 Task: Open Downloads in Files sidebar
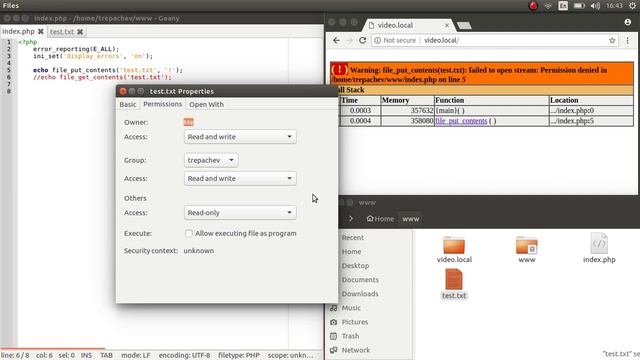[360, 294]
